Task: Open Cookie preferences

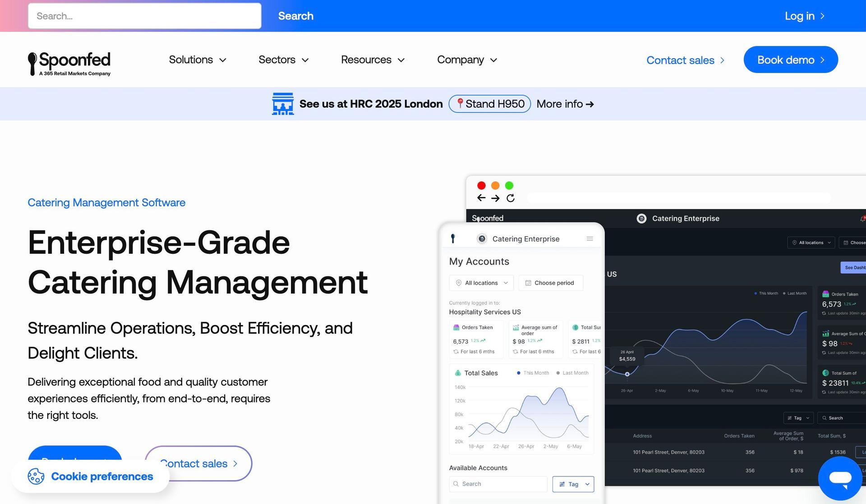Action: point(90,477)
